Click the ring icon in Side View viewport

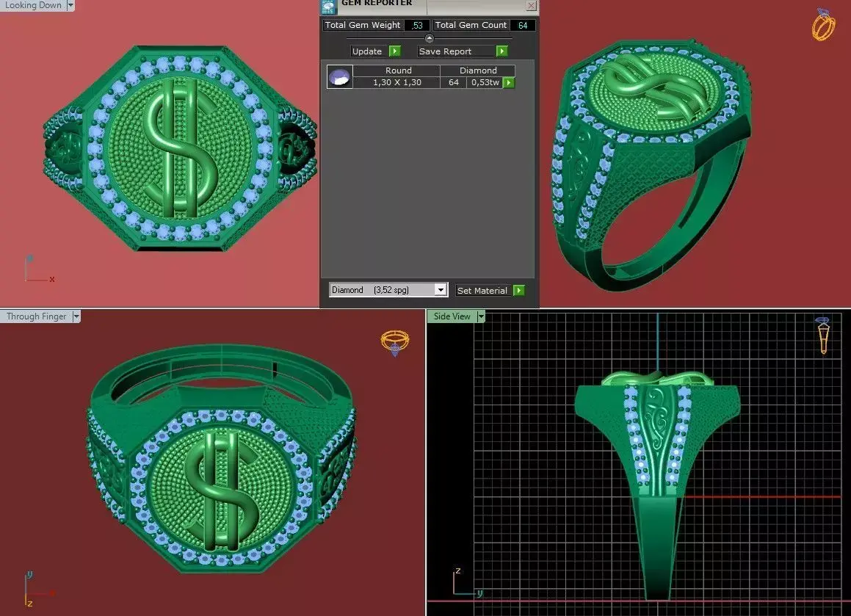[x=823, y=335]
